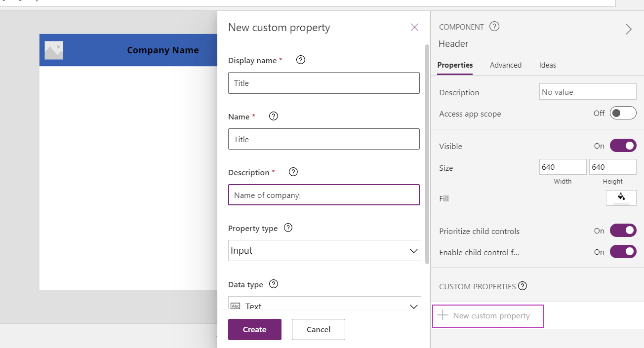Expand the Data type dropdown

coord(414,306)
